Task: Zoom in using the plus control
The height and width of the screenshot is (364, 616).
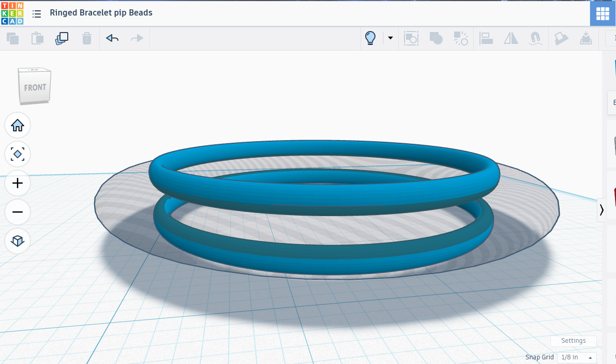Action: tap(18, 183)
